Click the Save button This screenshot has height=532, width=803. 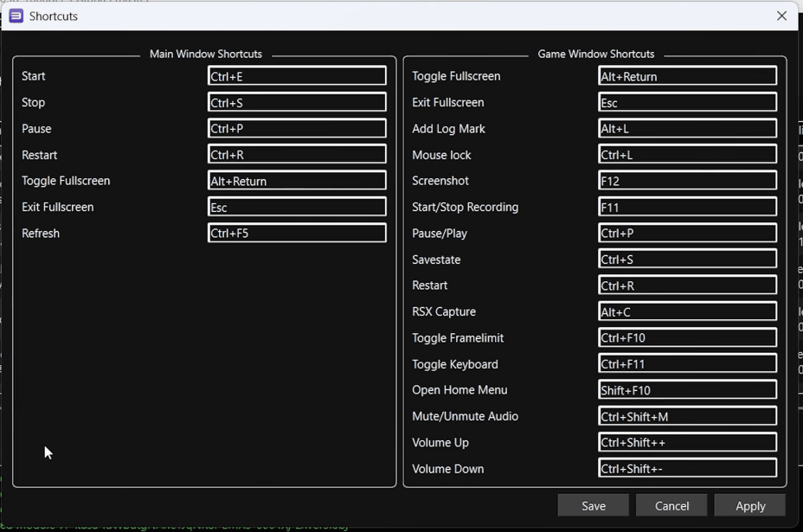point(593,506)
